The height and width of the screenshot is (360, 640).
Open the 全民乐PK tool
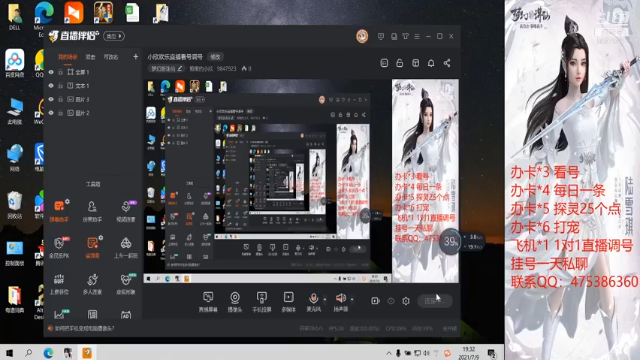pyautogui.click(x=59, y=247)
